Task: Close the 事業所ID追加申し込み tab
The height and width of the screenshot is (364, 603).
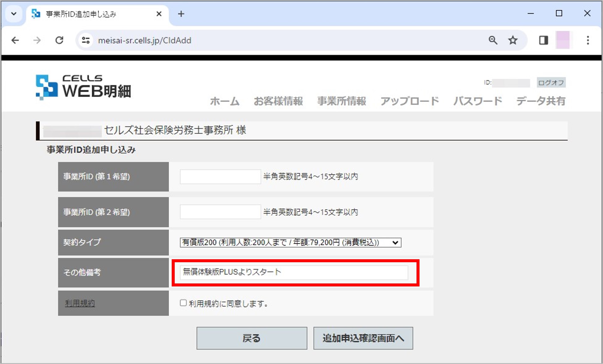Action: pos(159,14)
